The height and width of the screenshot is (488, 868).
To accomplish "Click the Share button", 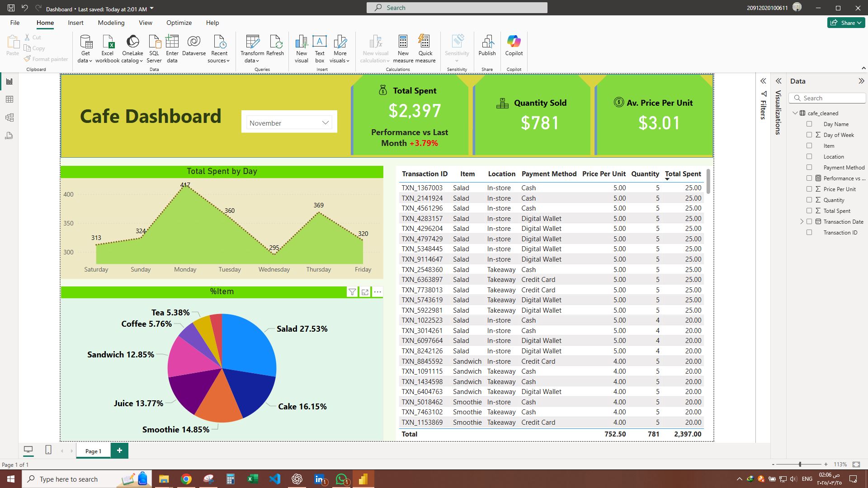I will click(x=846, y=23).
